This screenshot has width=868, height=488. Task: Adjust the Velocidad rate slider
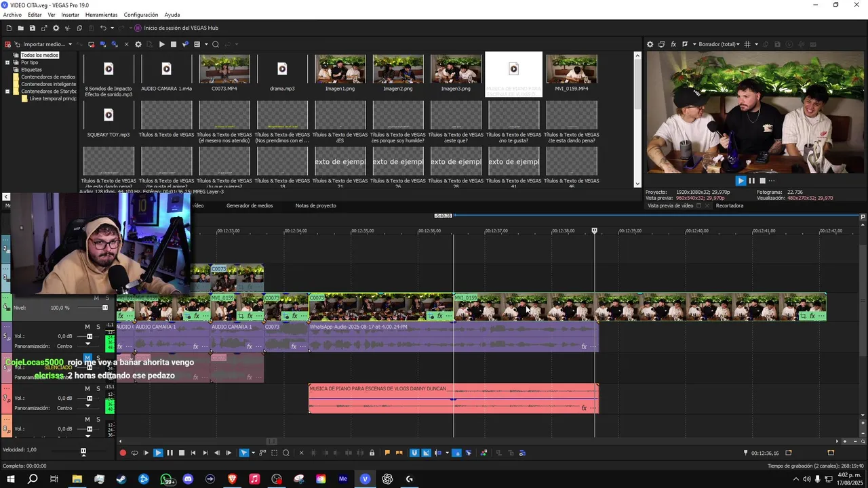(x=83, y=451)
